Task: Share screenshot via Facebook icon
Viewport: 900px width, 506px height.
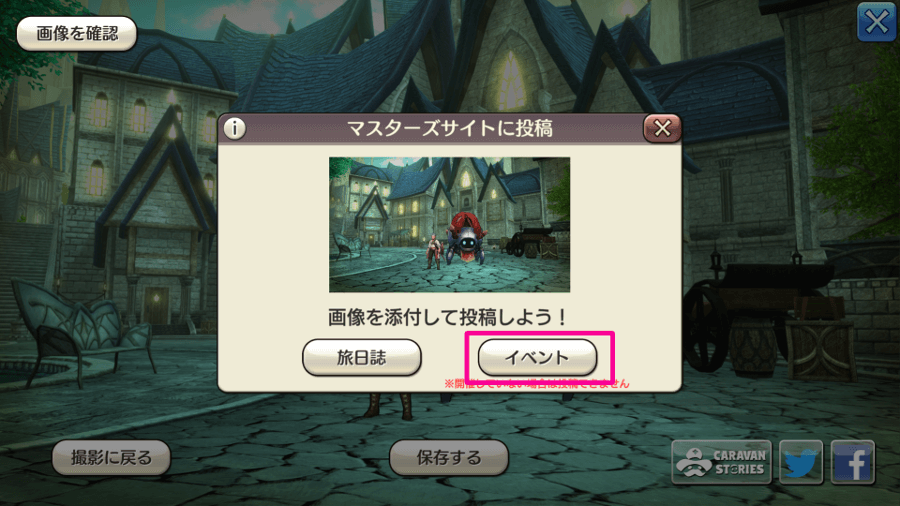Action: pos(852,462)
